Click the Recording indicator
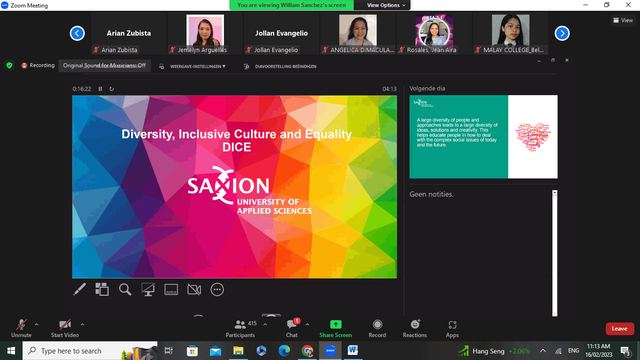Image resolution: width=640 pixels, height=360 pixels. point(38,65)
